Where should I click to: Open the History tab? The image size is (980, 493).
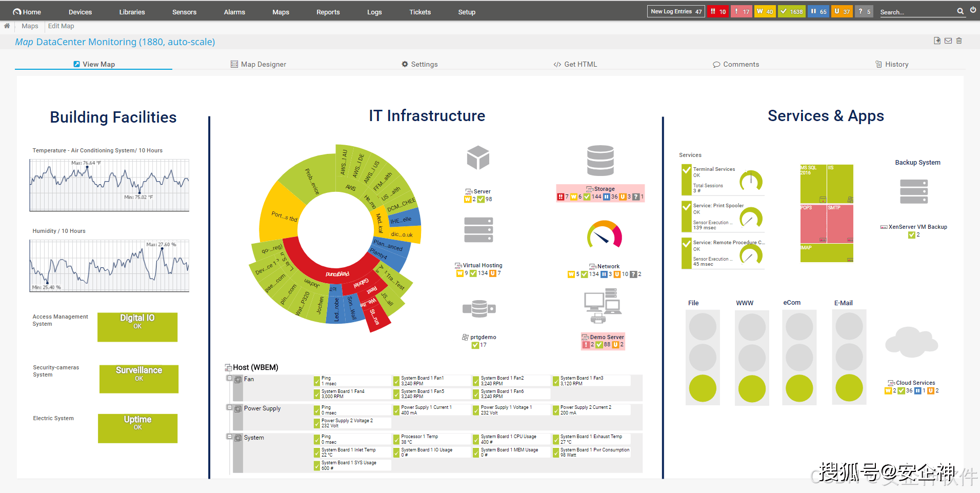(892, 64)
